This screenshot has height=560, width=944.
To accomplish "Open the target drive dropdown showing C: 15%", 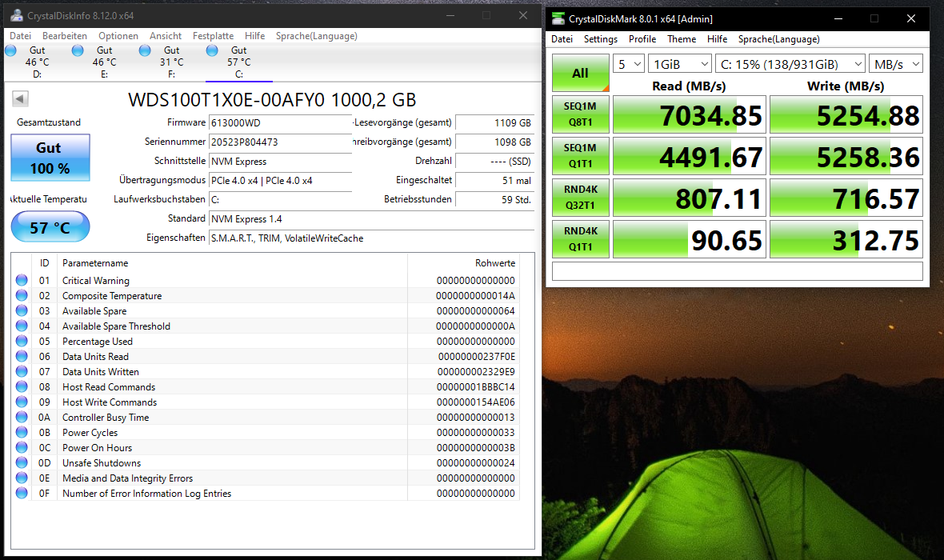I will [790, 64].
